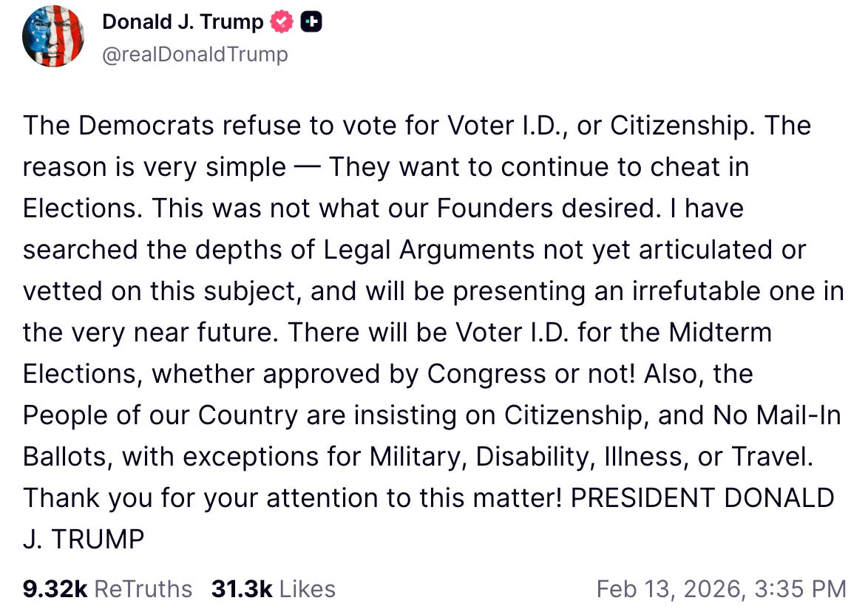Open Donald J. Trump's profile picture
The height and width of the screenshot is (609, 868).
[x=52, y=35]
